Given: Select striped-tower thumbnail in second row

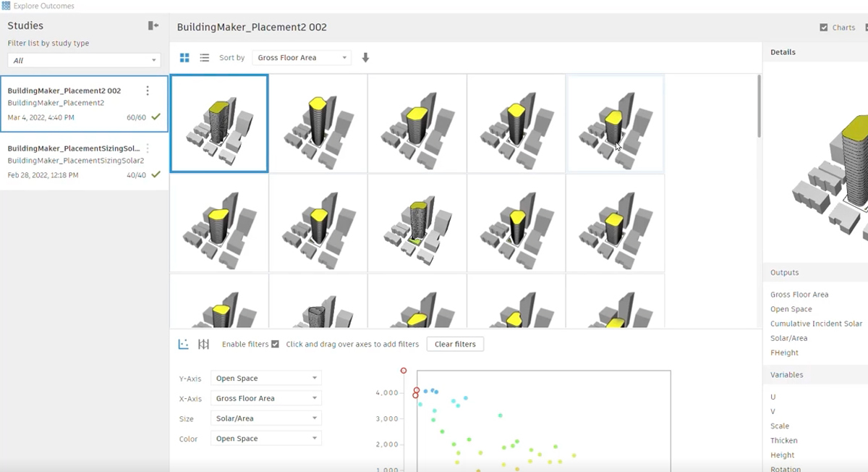Looking at the screenshot, I should pos(417,224).
